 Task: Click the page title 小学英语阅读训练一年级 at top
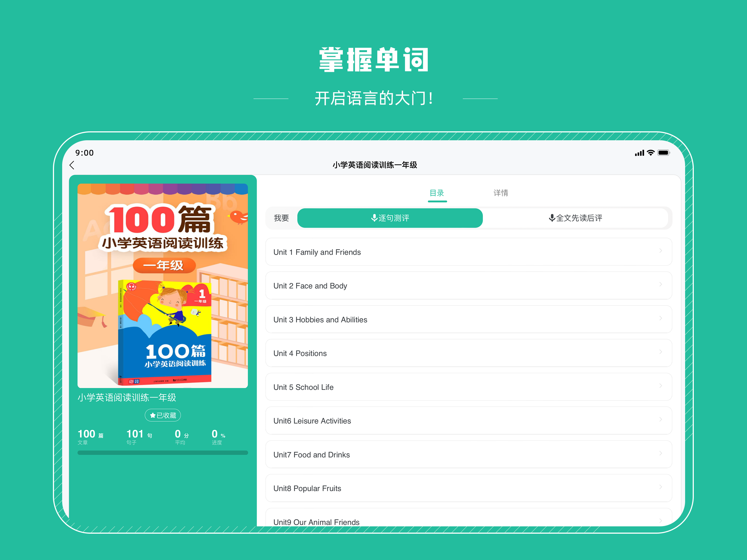coord(375,165)
